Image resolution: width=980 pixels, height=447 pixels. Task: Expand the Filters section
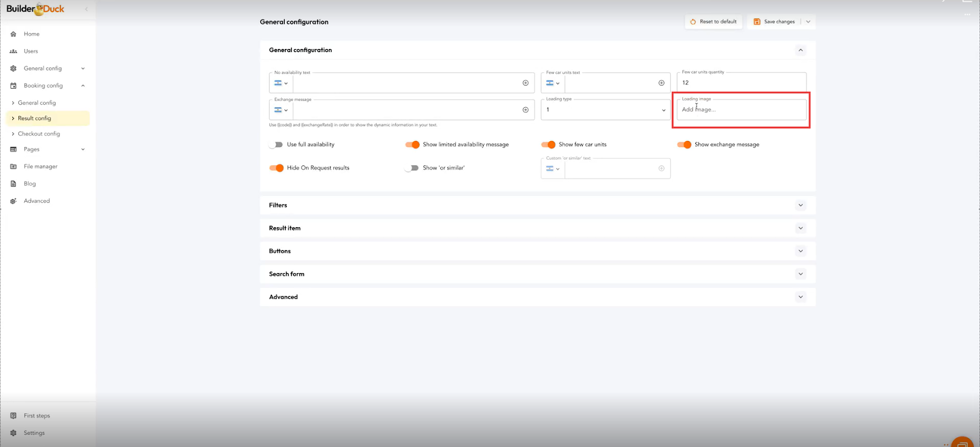click(x=537, y=205)
